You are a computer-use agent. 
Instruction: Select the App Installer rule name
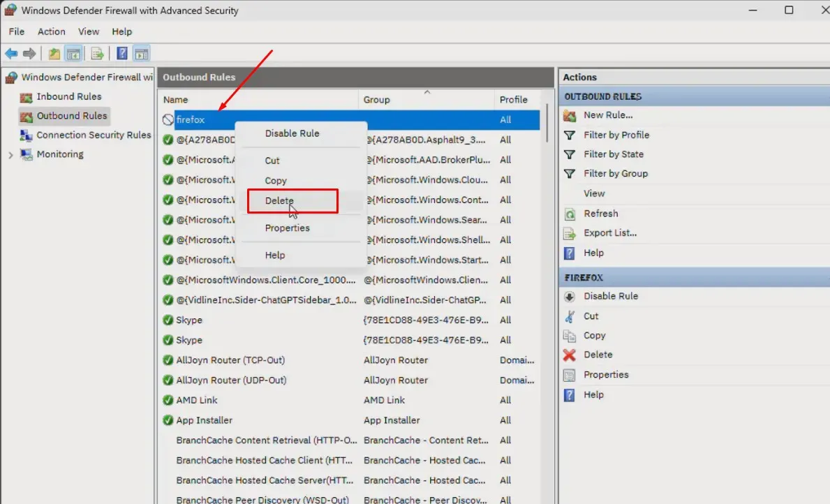click(204, 420)
